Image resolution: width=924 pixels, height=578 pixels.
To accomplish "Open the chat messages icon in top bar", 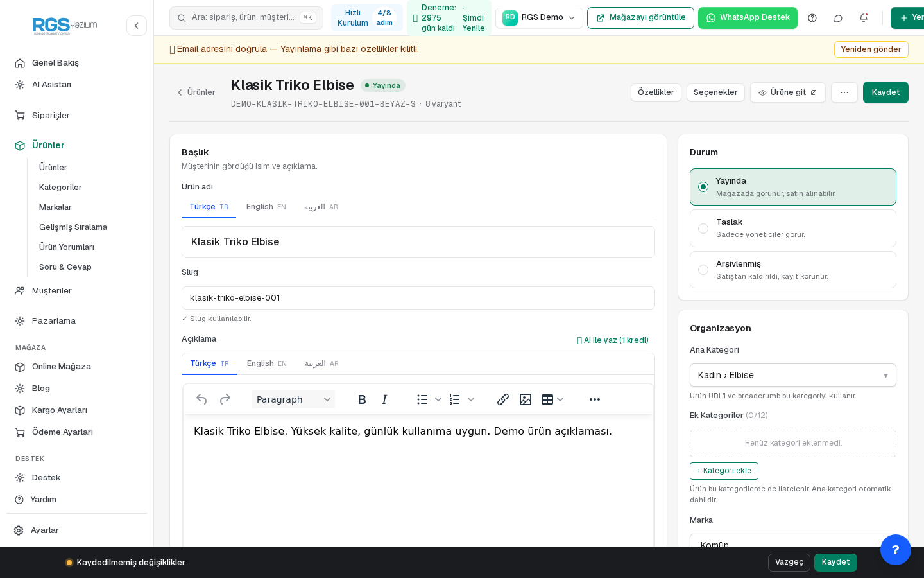I will [x=838, y=18].
